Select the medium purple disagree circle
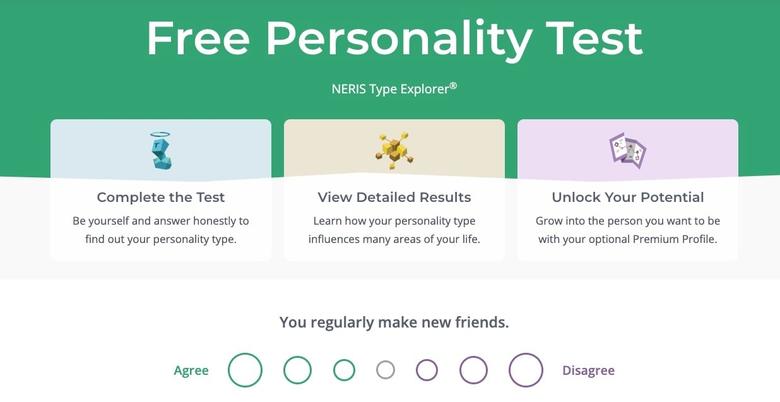 click(x=474, y=370)
